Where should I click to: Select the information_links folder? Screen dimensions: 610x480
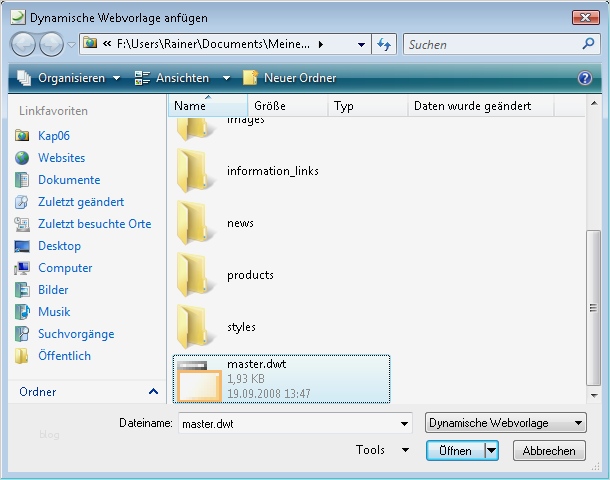[x=273, y=171]
